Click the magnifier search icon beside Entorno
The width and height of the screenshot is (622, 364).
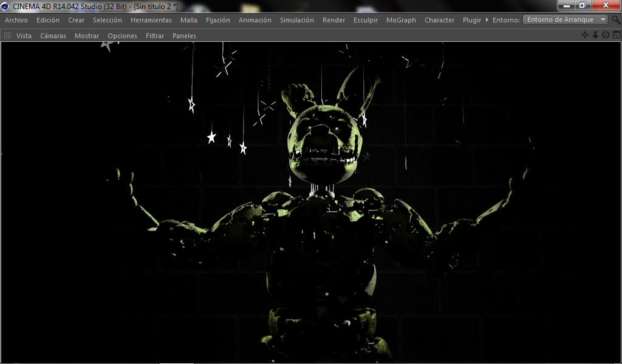click(x=616, y=20)
